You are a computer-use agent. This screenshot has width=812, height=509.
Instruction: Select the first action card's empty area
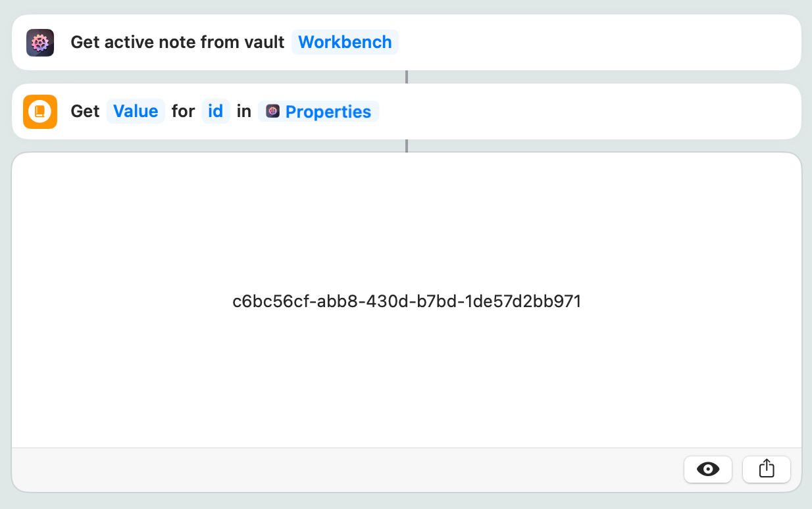[592, 43]
